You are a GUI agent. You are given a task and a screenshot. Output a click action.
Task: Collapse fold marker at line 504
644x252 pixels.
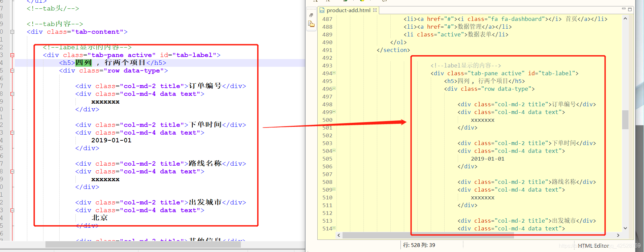click(x=334, y=150)
